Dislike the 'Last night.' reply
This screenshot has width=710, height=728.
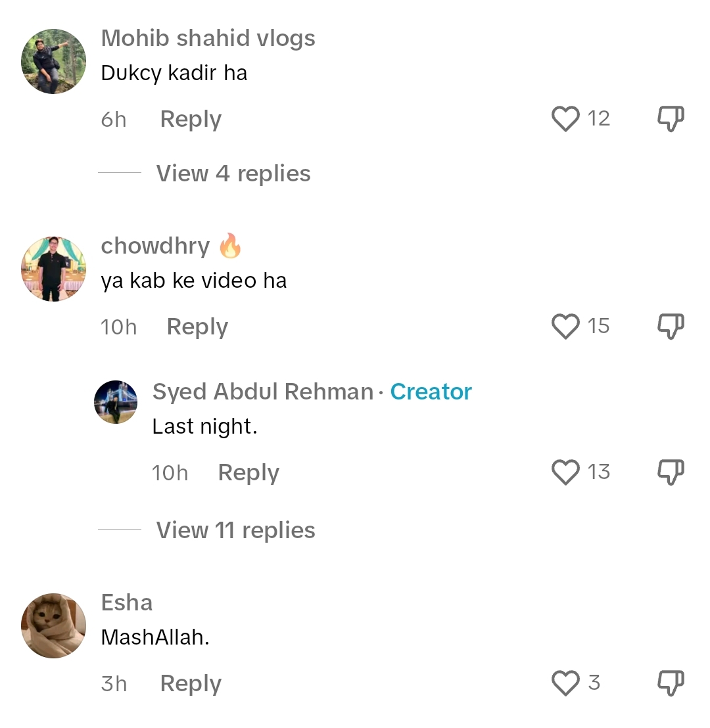tap(670, 472)
